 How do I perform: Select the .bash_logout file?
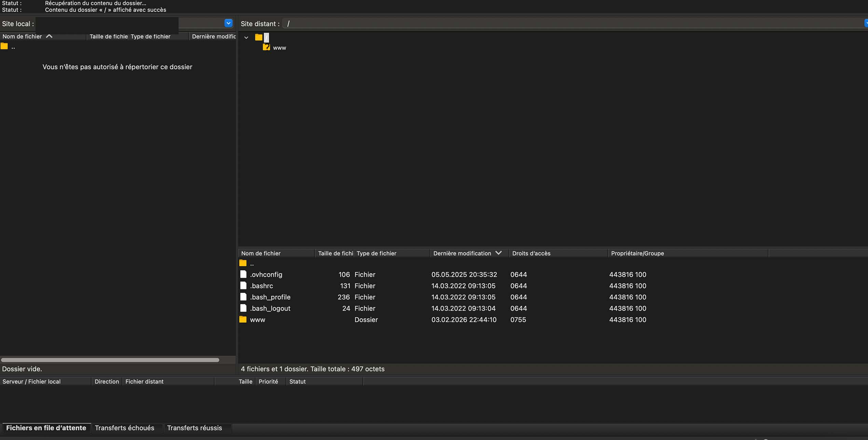(x=270, y=308)
